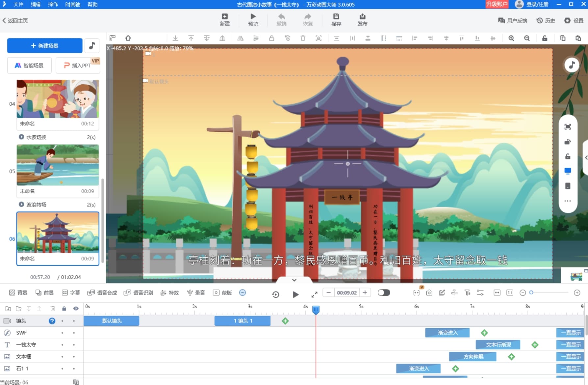Toggle visibility dot on 文本框 track

(74, 357)
